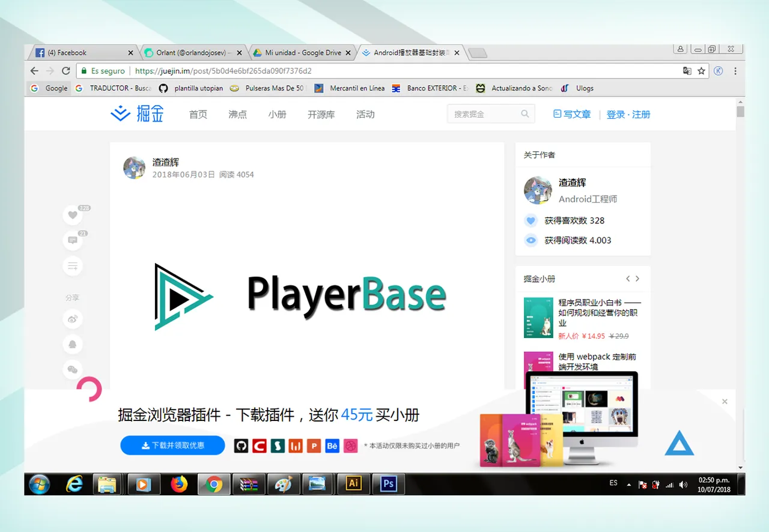
Task: Open the 首页 navigation item
Action: [x=198, y=114]
